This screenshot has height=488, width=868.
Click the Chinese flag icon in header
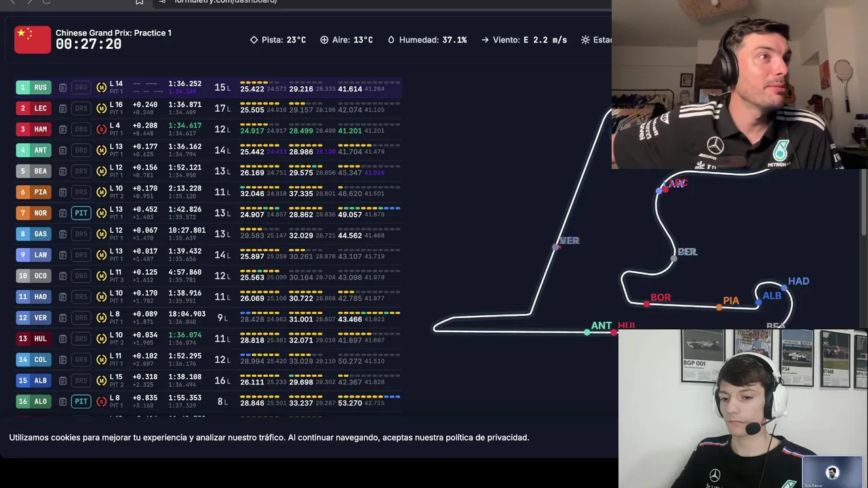(33, 39)
